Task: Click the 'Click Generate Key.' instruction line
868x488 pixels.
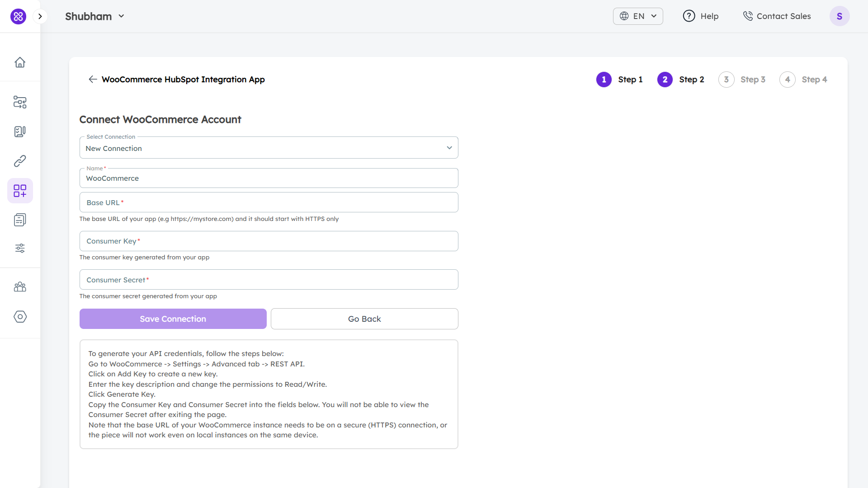Action: (x=122, y=394)
